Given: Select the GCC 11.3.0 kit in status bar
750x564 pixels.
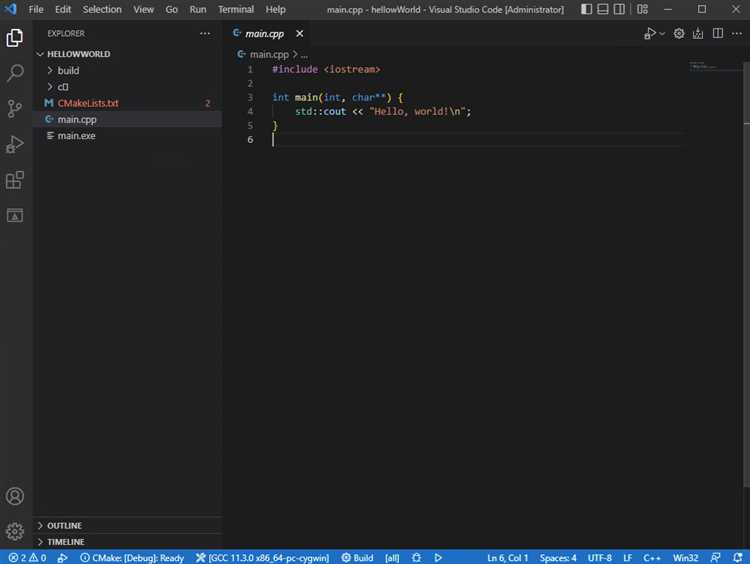Looking at the screenshot, I should click(x=262, y=557).
